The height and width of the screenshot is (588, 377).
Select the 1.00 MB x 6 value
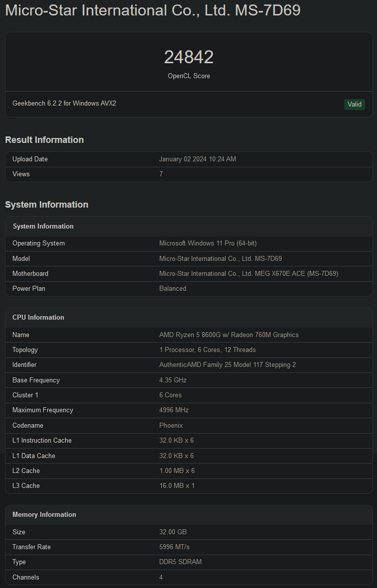pyautogui.click(x=177, y=471)
